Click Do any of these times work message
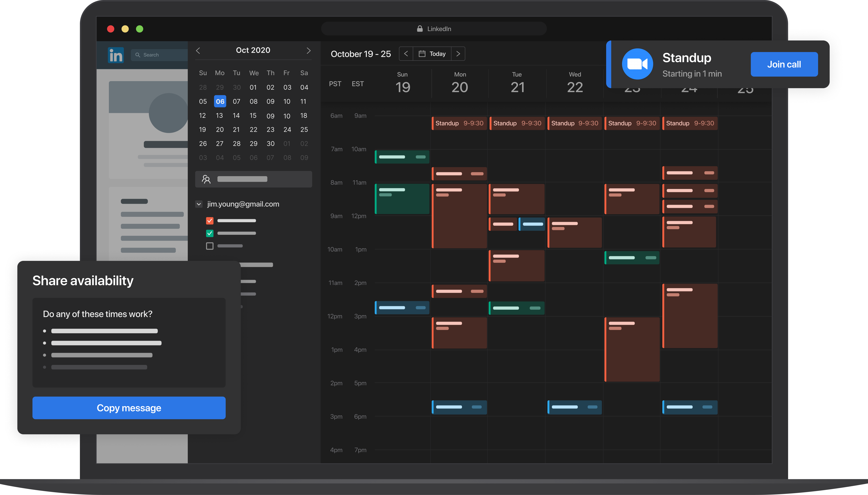The width and height of the screenshot is (868, 495). 98,314
